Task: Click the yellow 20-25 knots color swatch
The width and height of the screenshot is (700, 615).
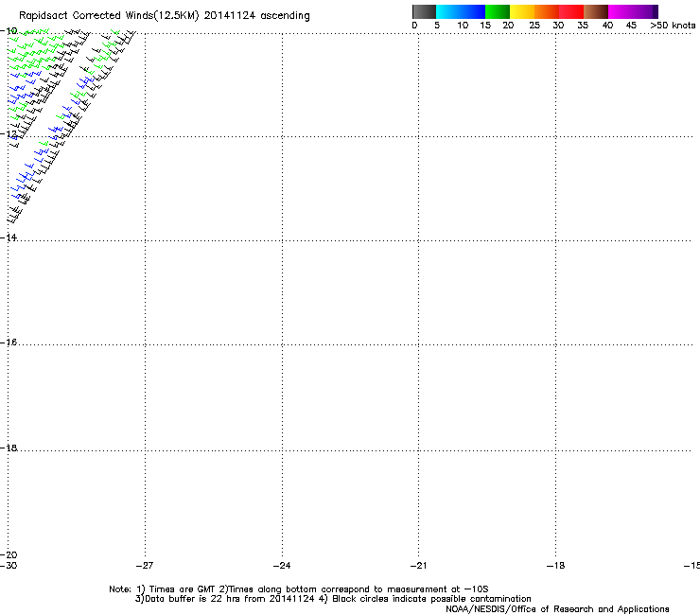Action: [522, 11]
